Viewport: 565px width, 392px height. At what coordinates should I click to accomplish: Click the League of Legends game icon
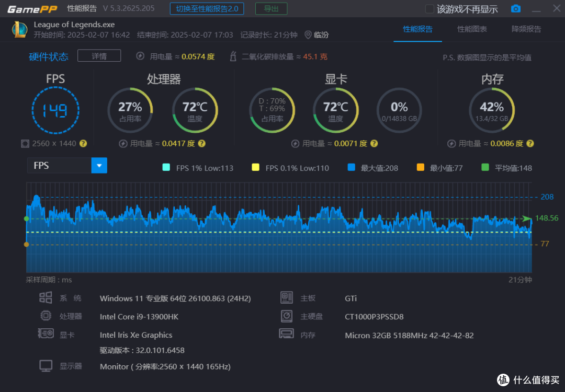pyautogui.click(x=19, y=29)
